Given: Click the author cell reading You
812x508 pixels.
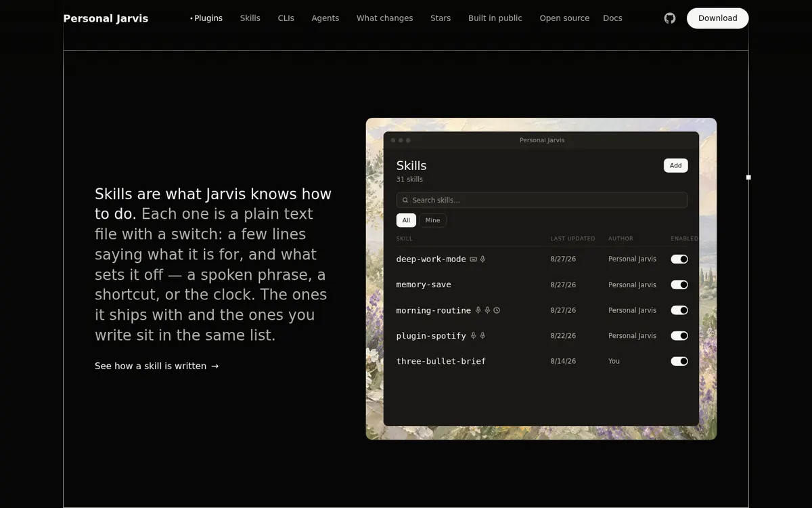Looking at the screenshot, I should (614, 361).
